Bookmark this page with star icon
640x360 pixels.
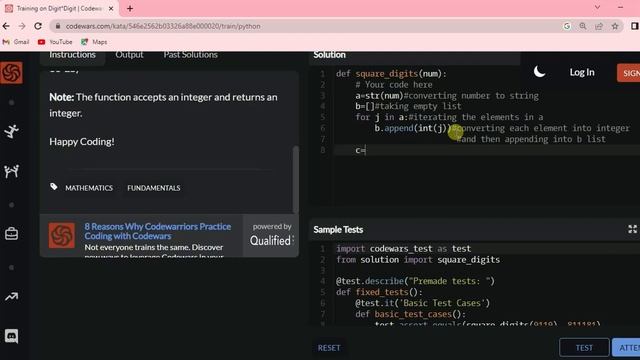pyautogui.click(x=615, y=26)
